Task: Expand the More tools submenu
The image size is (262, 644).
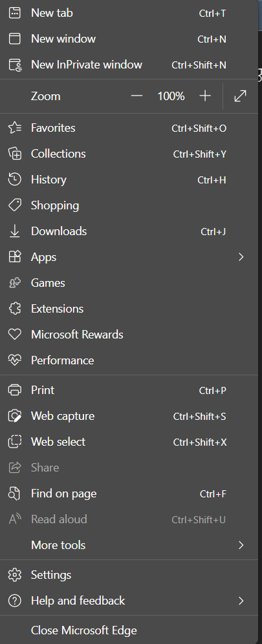Action: point(129,545)
